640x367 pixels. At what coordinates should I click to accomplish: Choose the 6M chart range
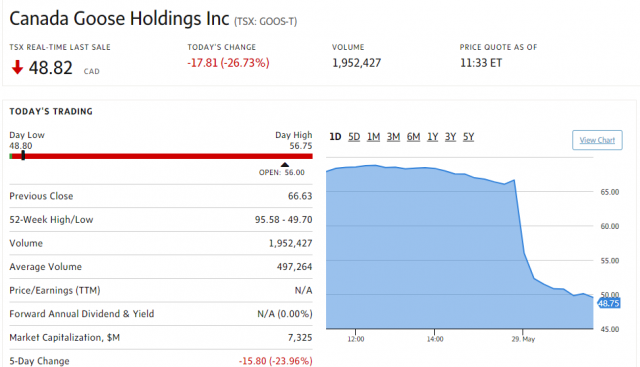[413, 137]
